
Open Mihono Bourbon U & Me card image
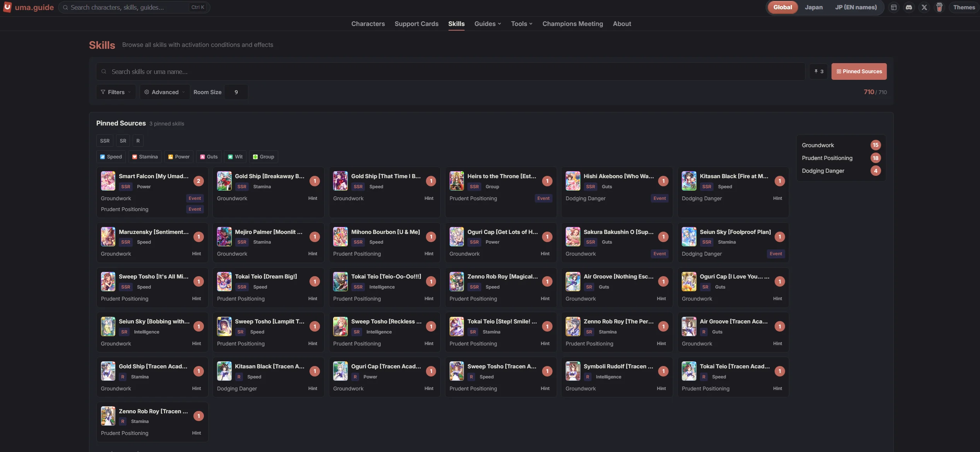tap(340, 237)
